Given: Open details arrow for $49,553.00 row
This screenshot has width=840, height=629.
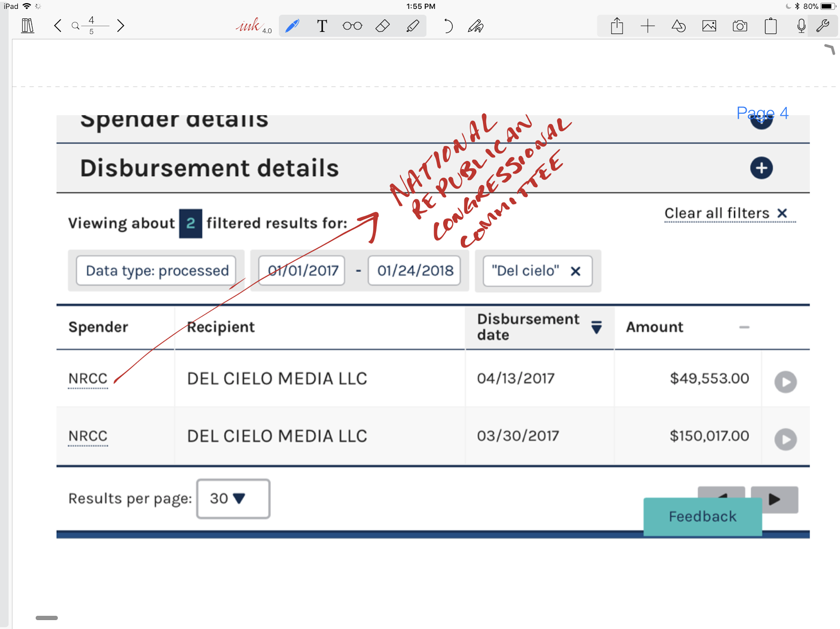Looking at the screenshot, I should 785,382.
